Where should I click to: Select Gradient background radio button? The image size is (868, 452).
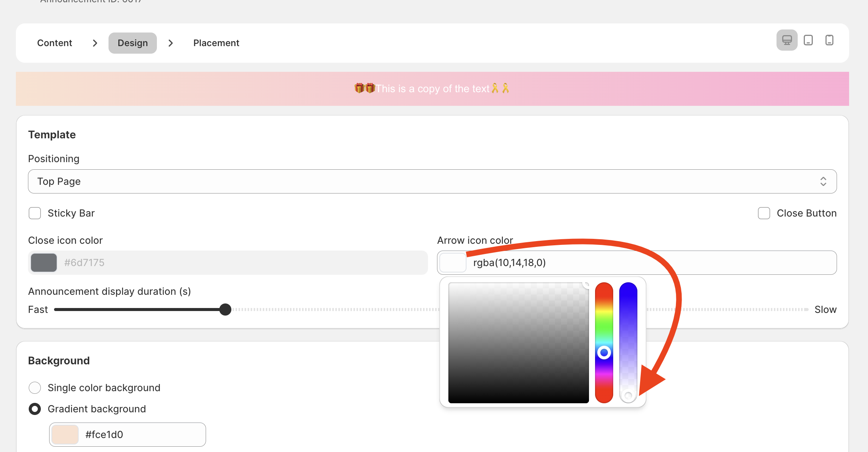click(x=35, y=409)
